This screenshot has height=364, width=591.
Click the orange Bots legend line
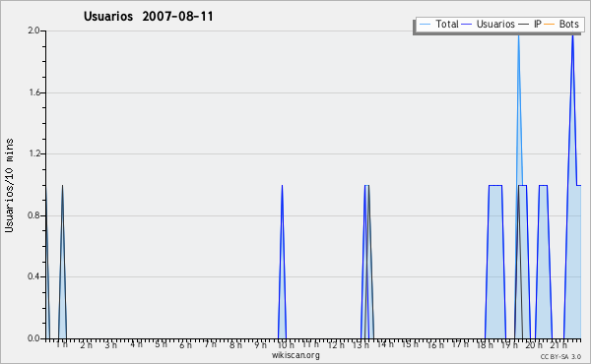tap(550, 25)
